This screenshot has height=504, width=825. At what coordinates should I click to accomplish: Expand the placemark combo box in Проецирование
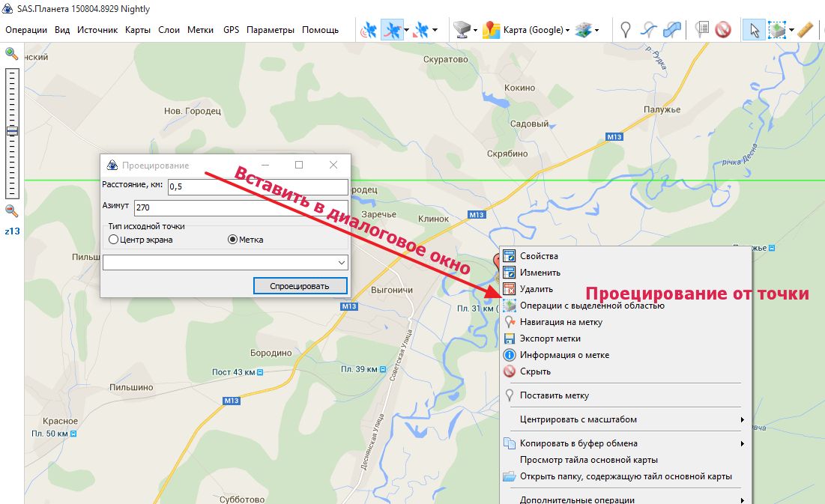point(342,263)
